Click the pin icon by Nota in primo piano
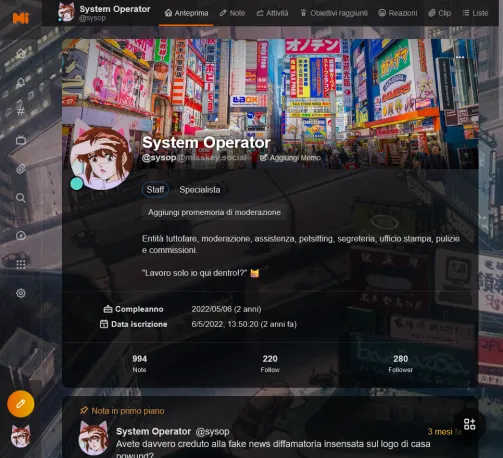The width and height of the screenshot is (503, 458). tap(84, 411)
